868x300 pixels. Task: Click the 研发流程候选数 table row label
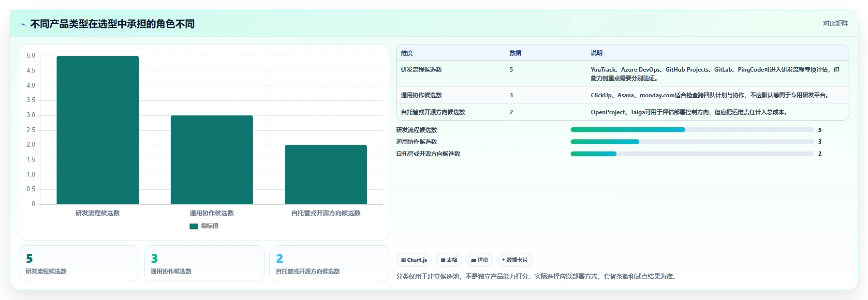[421, 70]
